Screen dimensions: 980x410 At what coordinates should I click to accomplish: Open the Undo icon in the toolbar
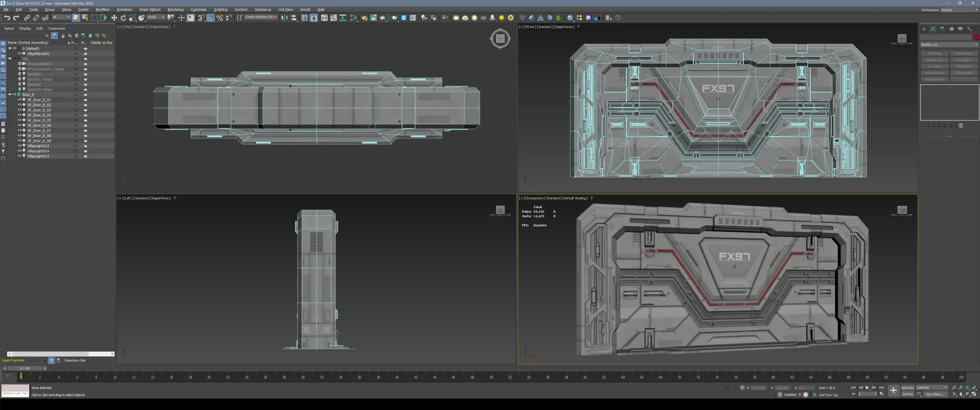[7, 18]
